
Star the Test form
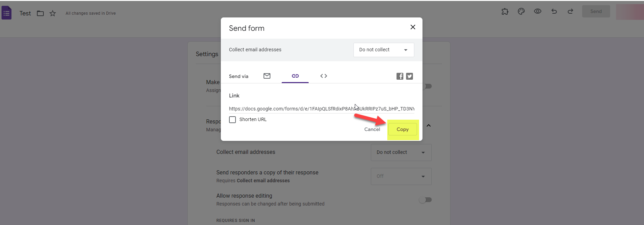tap(53, 13)
